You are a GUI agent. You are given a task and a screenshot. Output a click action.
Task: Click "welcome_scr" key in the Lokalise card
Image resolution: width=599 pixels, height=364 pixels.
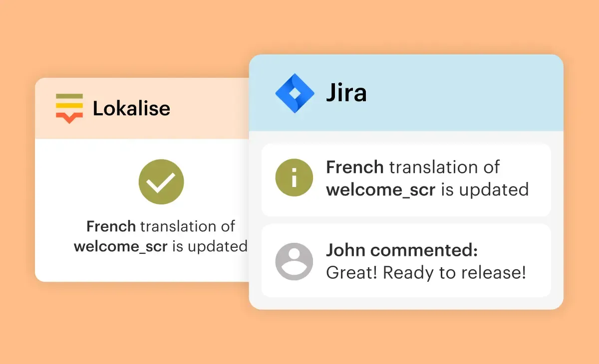[x=120, y=246]
